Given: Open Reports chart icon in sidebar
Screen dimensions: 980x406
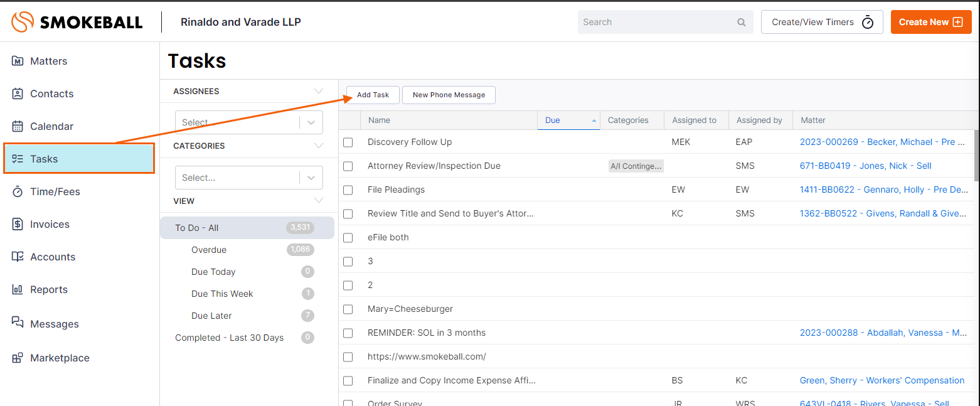Looking at the screenshot, I should click(x=18, y=289).
